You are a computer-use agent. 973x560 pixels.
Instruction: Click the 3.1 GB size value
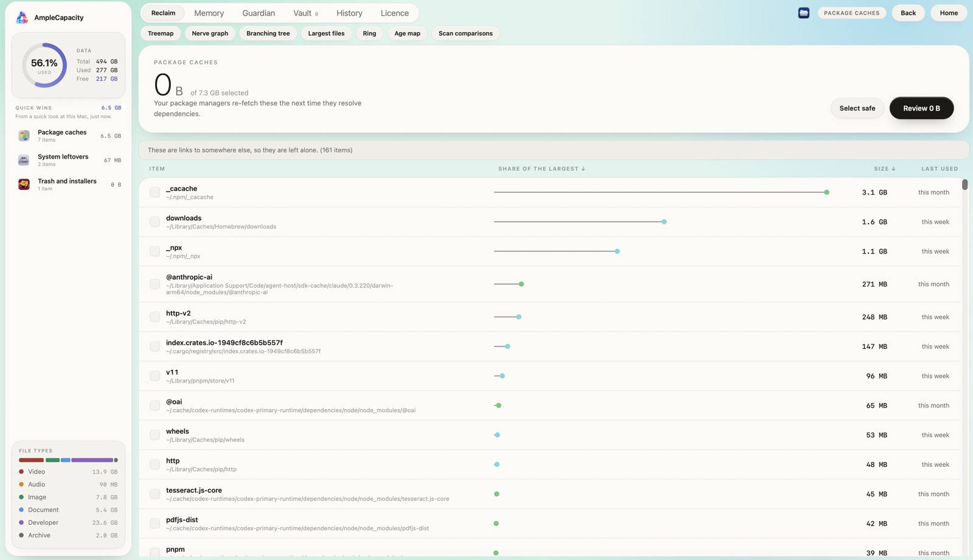click(x=874, y=192)
